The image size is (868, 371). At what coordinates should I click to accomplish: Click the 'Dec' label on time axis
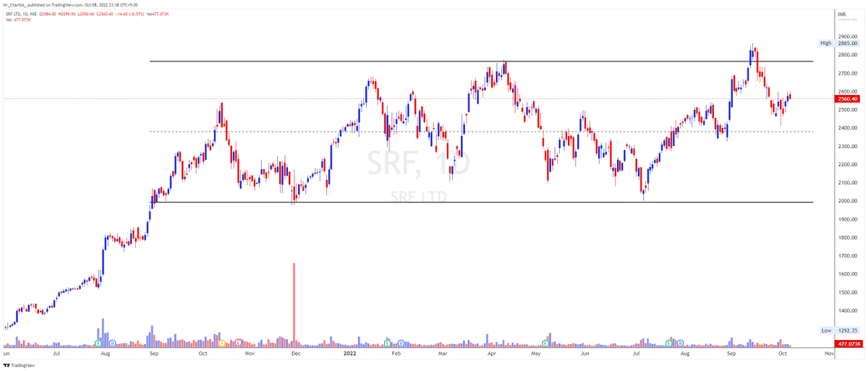[x=294, y=355]
